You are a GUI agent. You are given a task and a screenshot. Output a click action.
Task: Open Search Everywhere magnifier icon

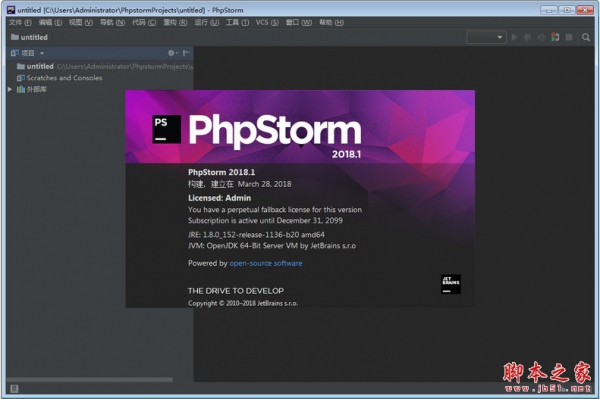pos(586,37)
